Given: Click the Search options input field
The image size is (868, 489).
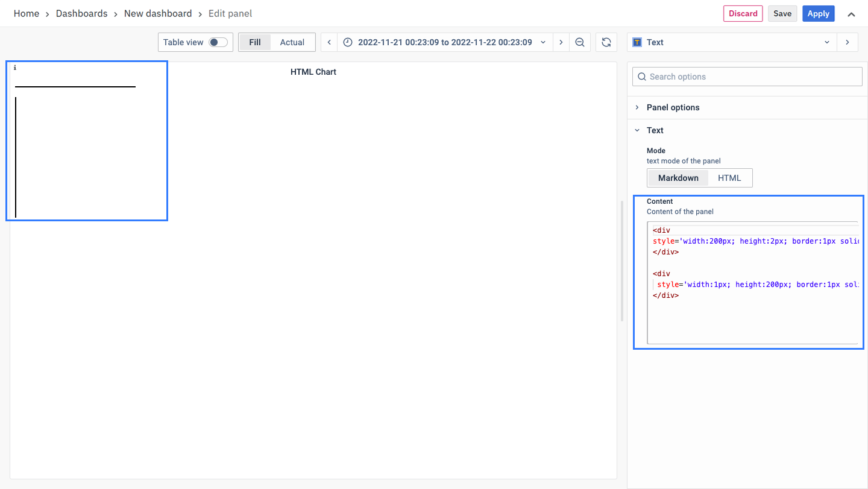Looking at the screenshot, I should (747, 77).
